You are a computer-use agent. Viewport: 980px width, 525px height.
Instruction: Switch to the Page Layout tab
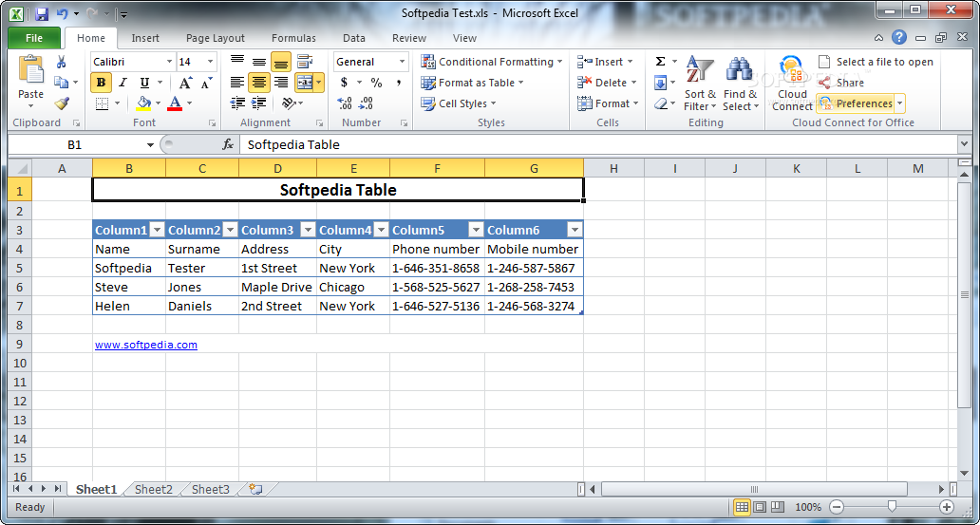click(x=216, y=38)
